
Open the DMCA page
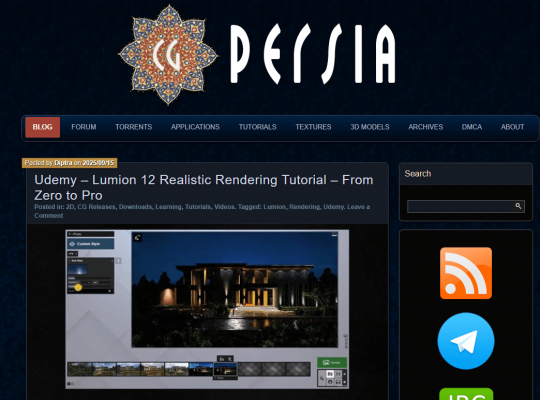click(x=472, y=127)
